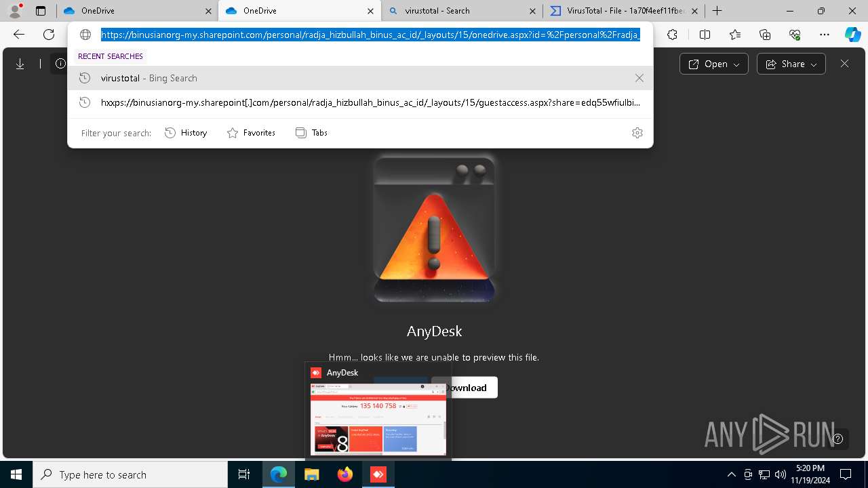868x488 pixels.
Task: Show hidden system tray icons
Action: 731,474
